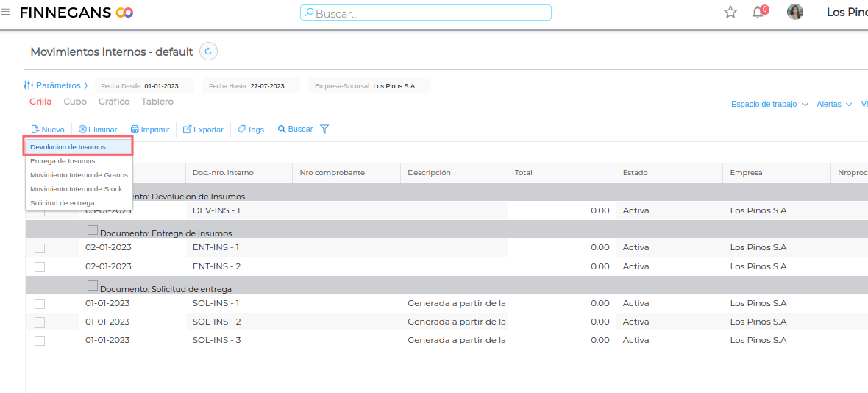This screenshot has width=868, height=393.
Task: Choose Devolucion de Insumos from menu
Action: (68, 147)
